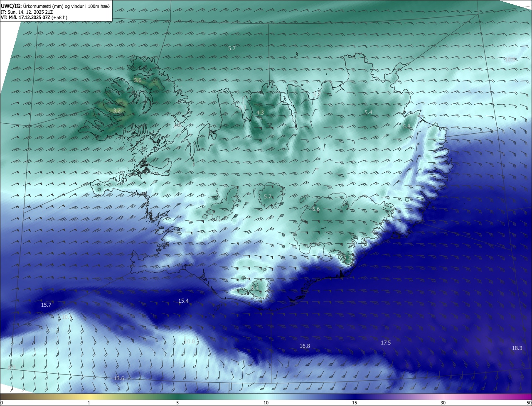The width and height of the screenshot is (532, 406).
Task: Select the 6.4 value on southern glacier
Action: [x=255, y=288]
